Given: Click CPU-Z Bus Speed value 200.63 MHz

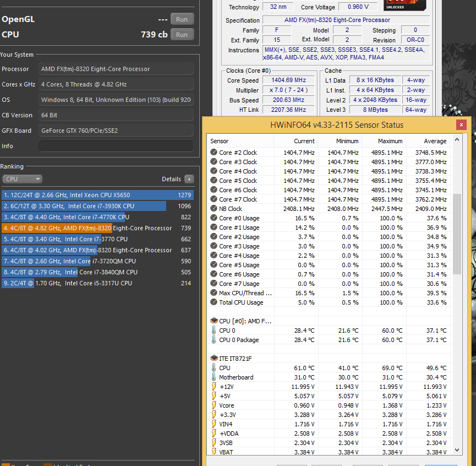Looking at the screenshot, I should coord(288,100).
